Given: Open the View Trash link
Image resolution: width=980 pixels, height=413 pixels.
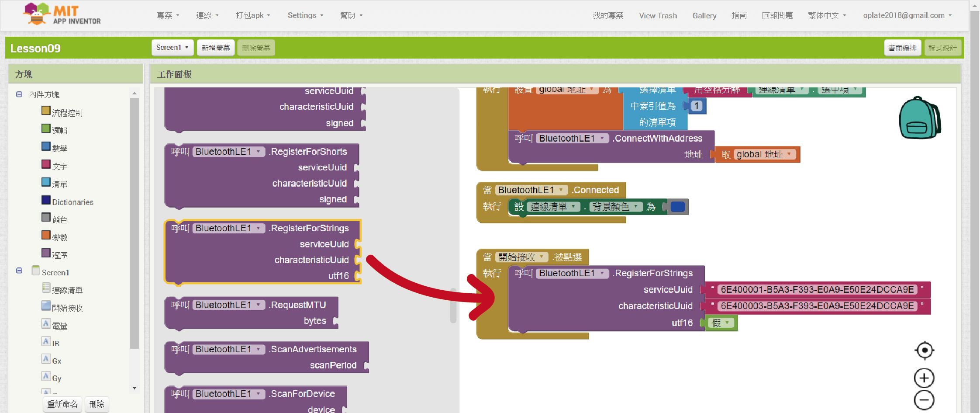Looking at the screenshot, I should (x=658, y=15).
